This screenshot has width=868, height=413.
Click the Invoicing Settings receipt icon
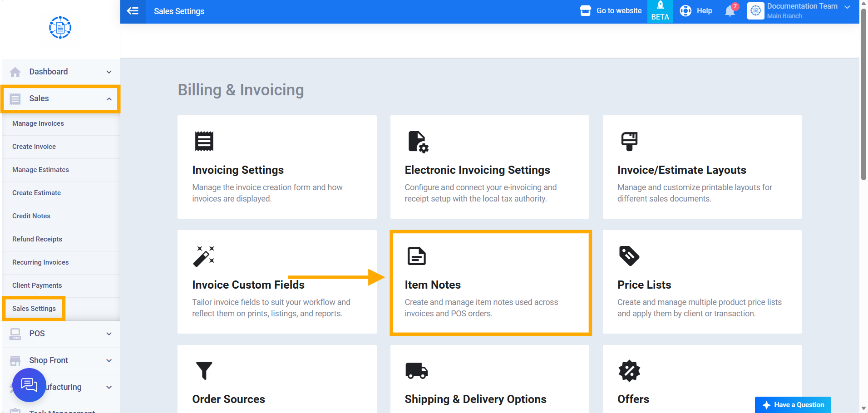(x=204, y=141)
